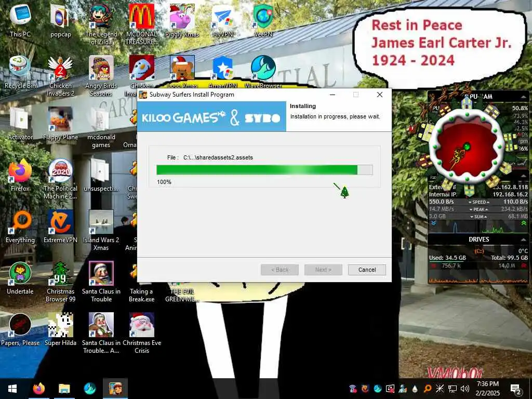Collapse the CPU-RAM widget section arrow

[x=523, y=97]
